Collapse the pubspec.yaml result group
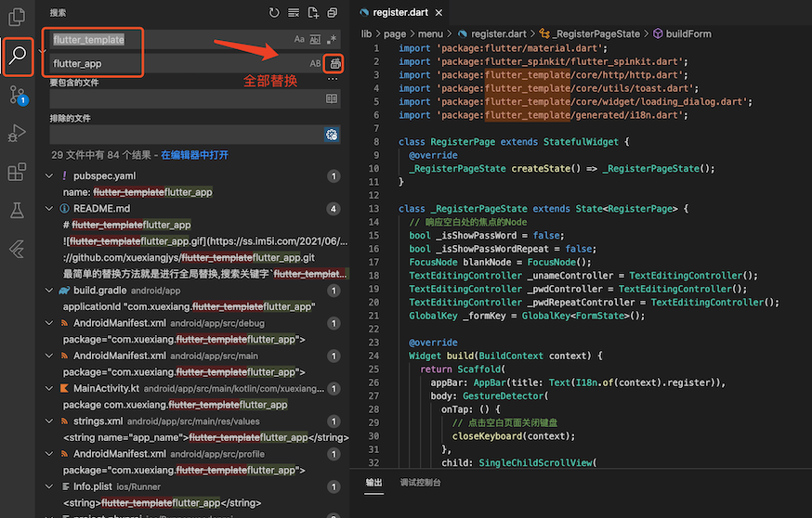The image size is (812, 518). click(49, 176)
